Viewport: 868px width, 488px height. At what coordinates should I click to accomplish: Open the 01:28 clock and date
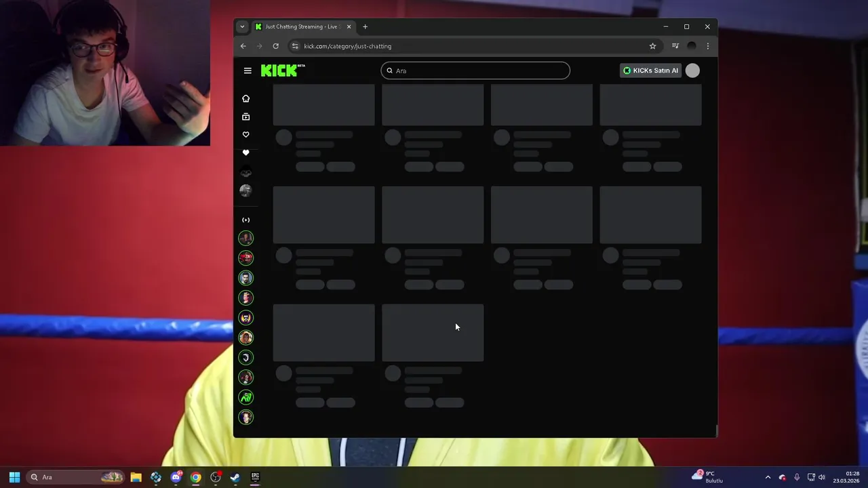[x=847, y=477]
